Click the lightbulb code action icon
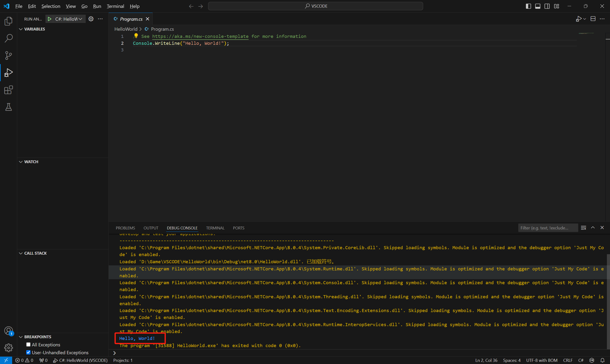 coord(136,36)
